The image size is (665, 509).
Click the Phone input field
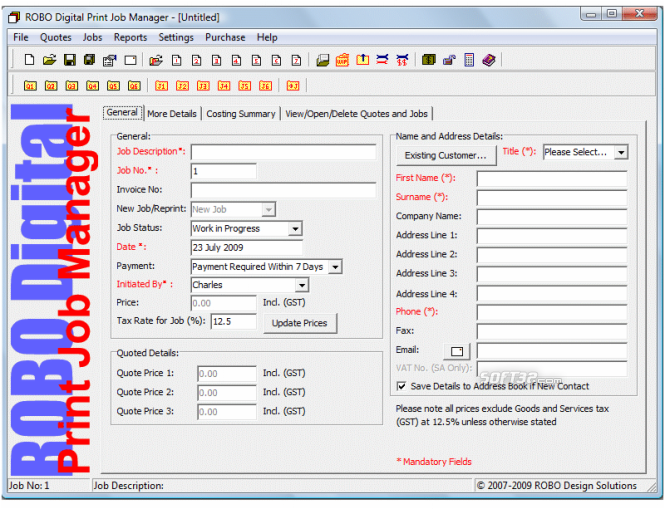coord(551,312)
